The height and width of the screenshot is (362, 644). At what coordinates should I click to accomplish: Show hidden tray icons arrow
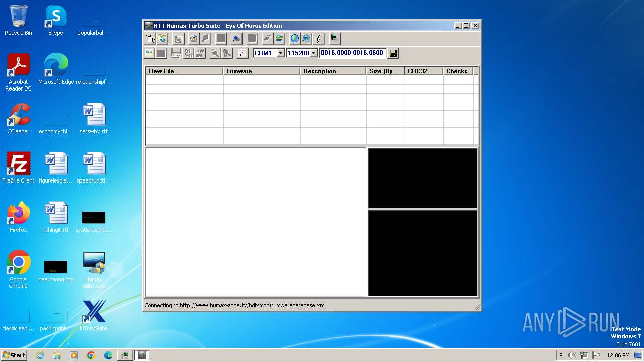click(561, 355)
